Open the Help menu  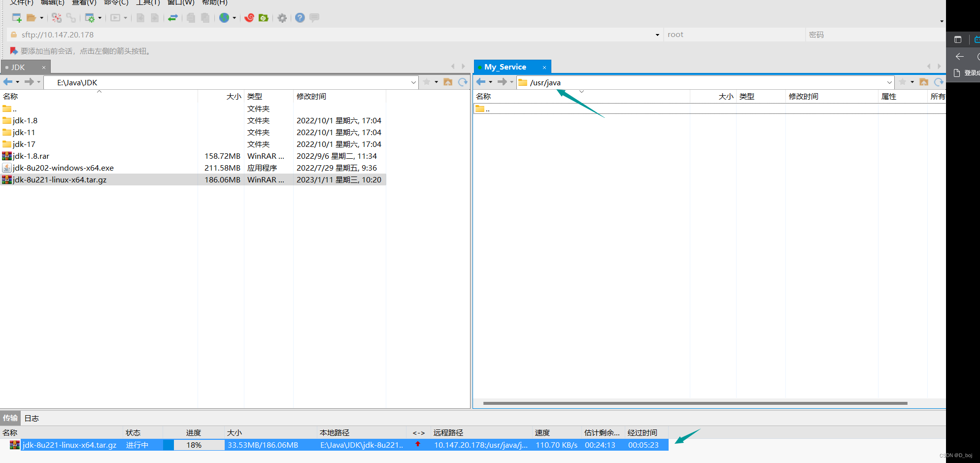[x=215, y=2]
